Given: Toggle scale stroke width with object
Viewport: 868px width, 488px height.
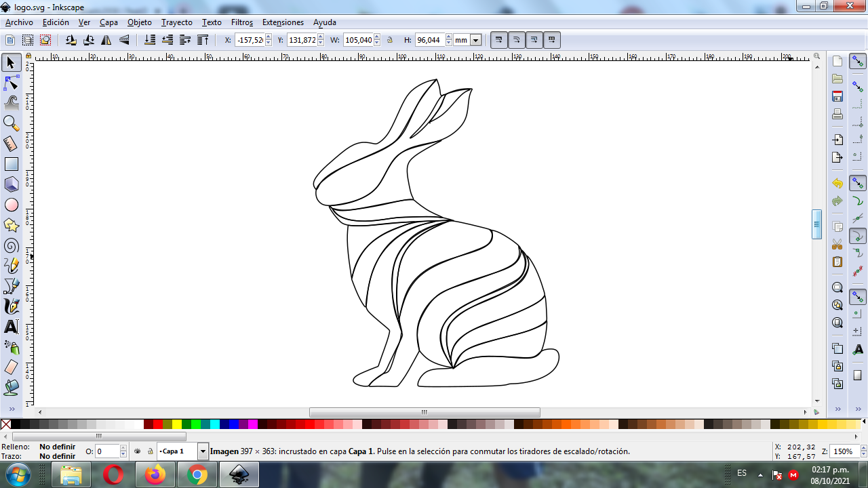Looking at the screenshot, I should [x=499, y=40].
